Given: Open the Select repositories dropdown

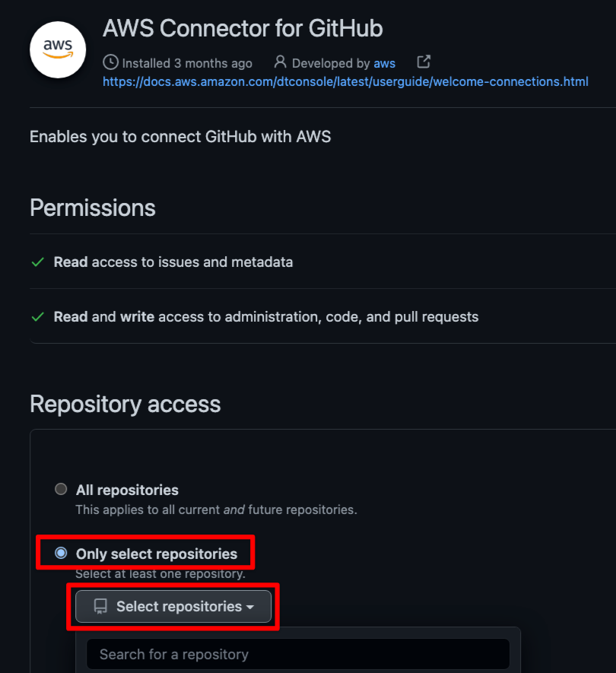Looking at the screenshot, I should [x=173, y=607].
